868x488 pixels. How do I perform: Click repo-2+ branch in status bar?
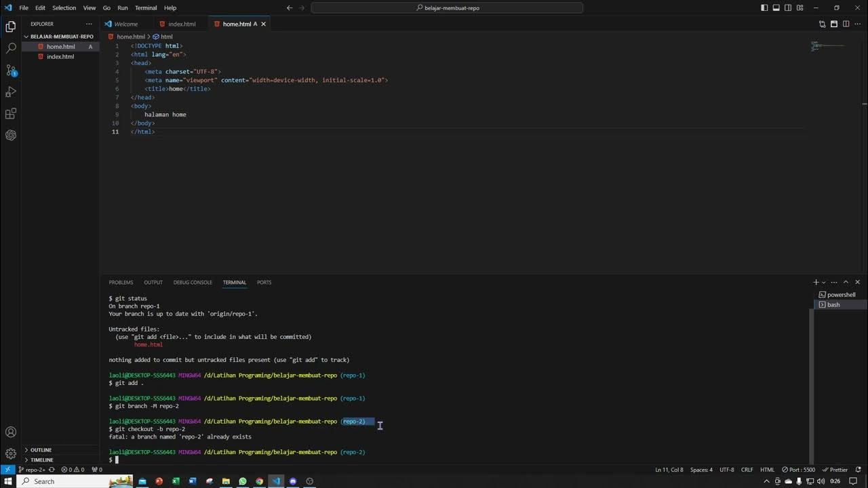pyautogui.click(x=31, y=470)
